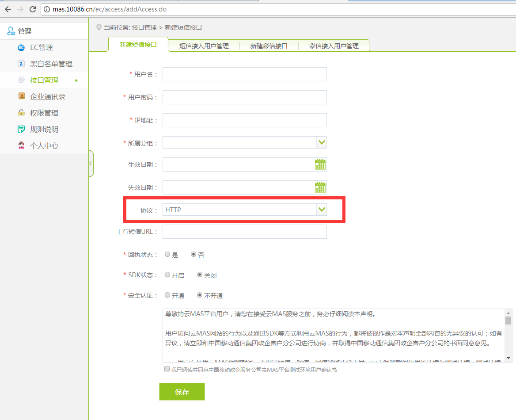Click the 黑白名单管理 sidebar icon
The width and height of the screenshot is (516, 420).
[x=21, y=64]
